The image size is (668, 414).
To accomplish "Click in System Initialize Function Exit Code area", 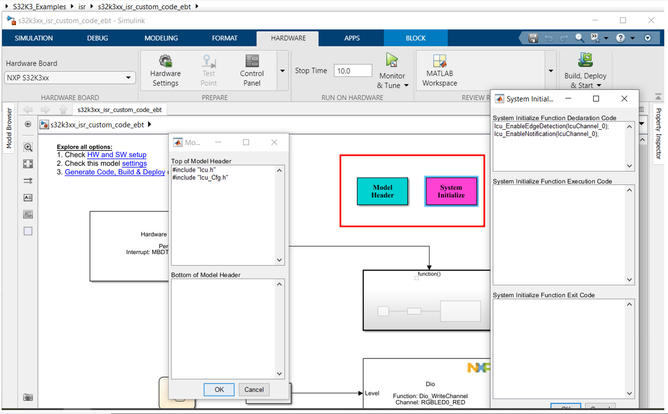I will pyautogui.click(x=559, y=348).
